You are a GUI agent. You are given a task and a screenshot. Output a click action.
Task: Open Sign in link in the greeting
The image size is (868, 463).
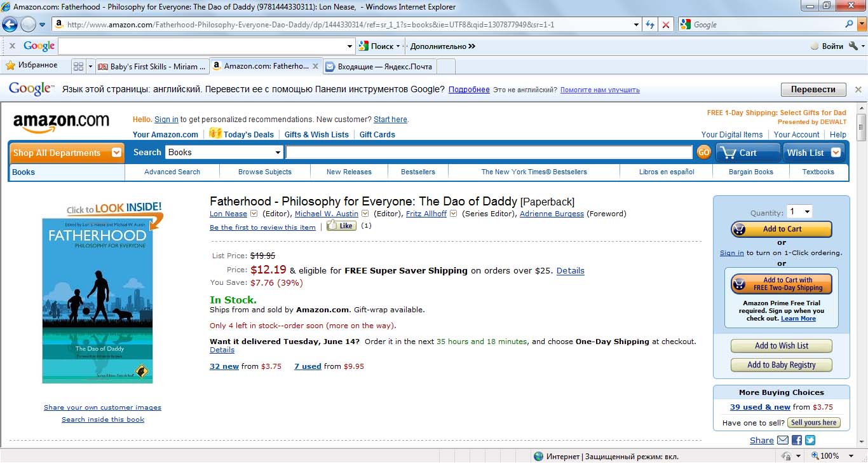point(166,120)
